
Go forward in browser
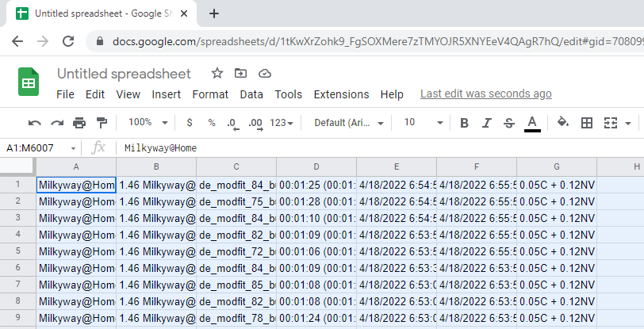point(43,41)
